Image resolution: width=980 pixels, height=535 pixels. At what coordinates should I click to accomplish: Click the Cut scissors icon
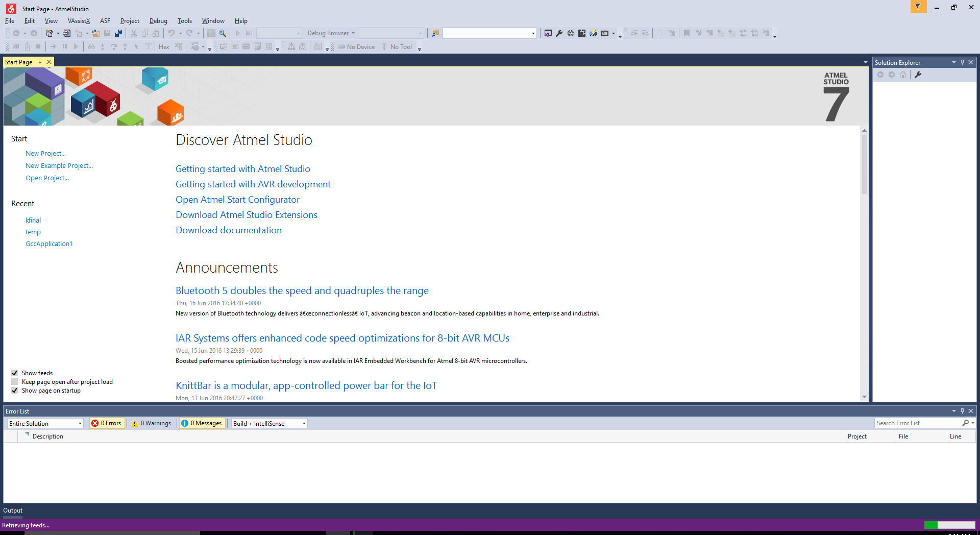coord(133,33)
